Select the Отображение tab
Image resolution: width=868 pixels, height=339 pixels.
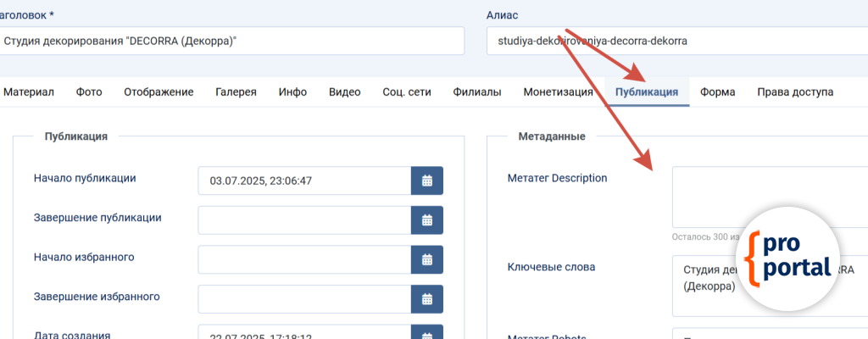(x=159, y=92)
